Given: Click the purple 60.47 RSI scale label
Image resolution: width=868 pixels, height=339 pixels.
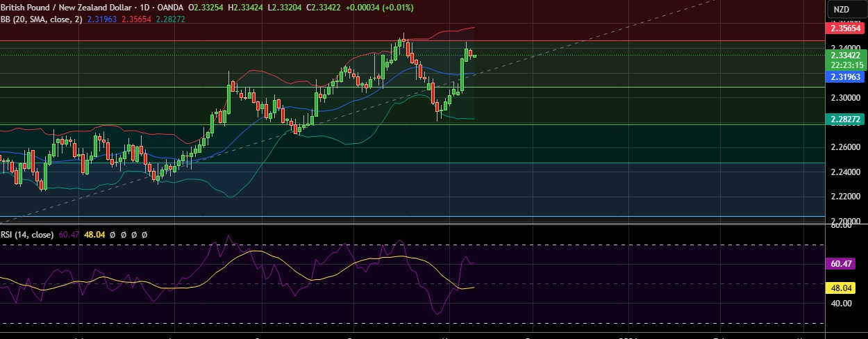Looking at the screenshot, I should point(841,264).
